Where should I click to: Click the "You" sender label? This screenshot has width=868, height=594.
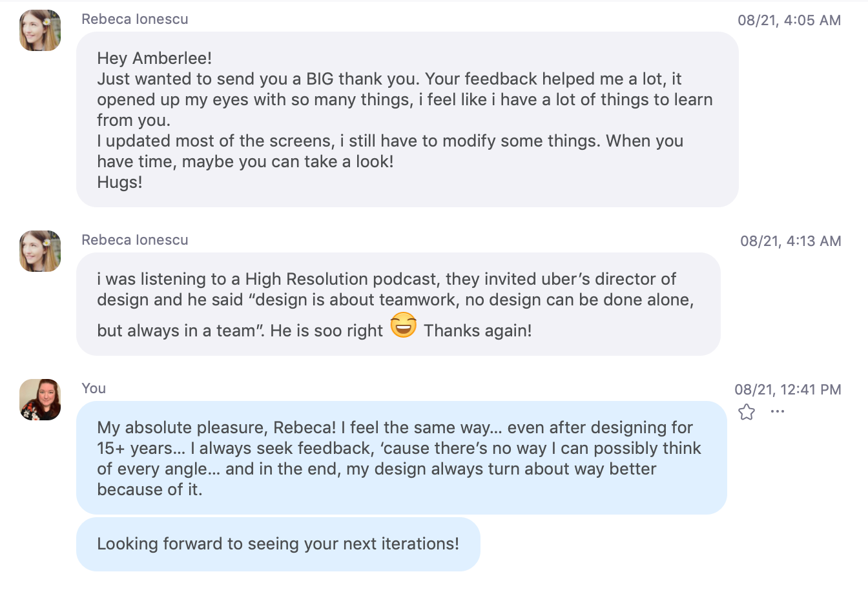[x=94, y=389]
